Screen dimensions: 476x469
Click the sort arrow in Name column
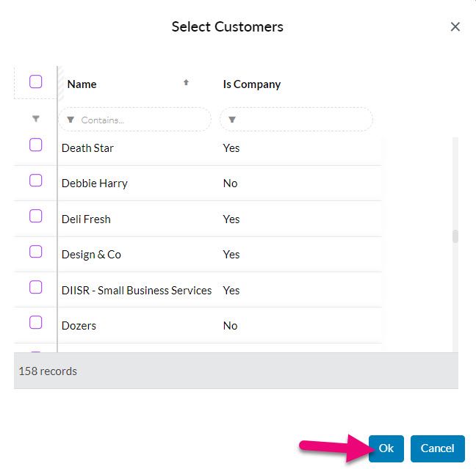186,83
